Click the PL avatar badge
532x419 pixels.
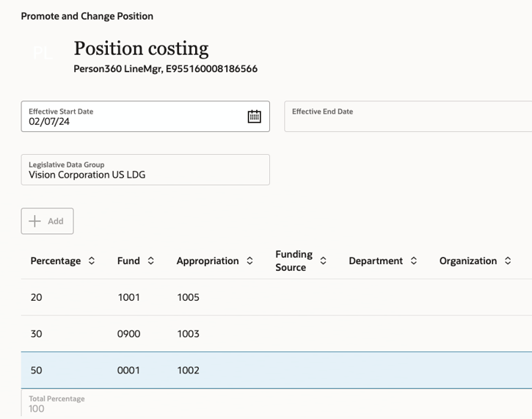(43, 54)
